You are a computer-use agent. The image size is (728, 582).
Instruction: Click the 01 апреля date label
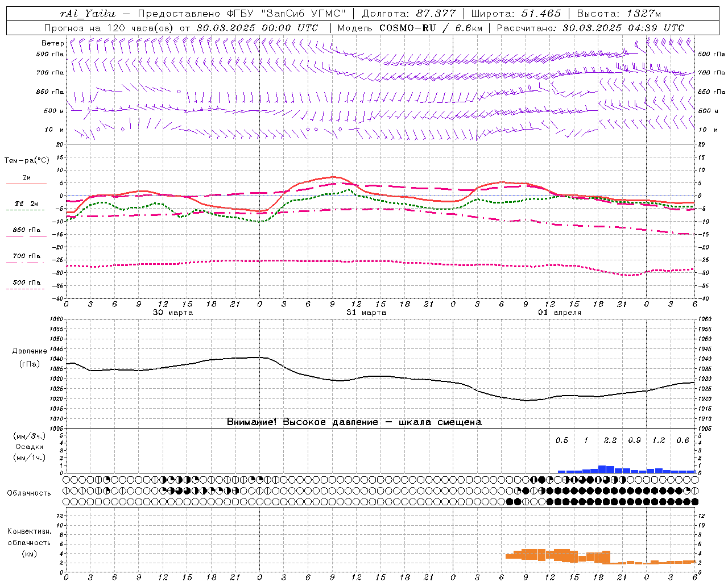(x=560, y=313)
